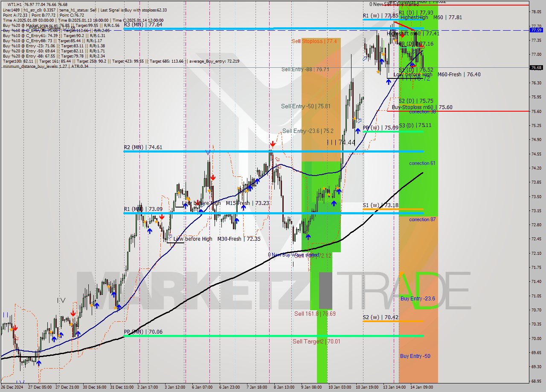Click the S2 (D) | 75.75 label
The width and height of the screenshot is (546, 392).
click(x=416, y=101)
